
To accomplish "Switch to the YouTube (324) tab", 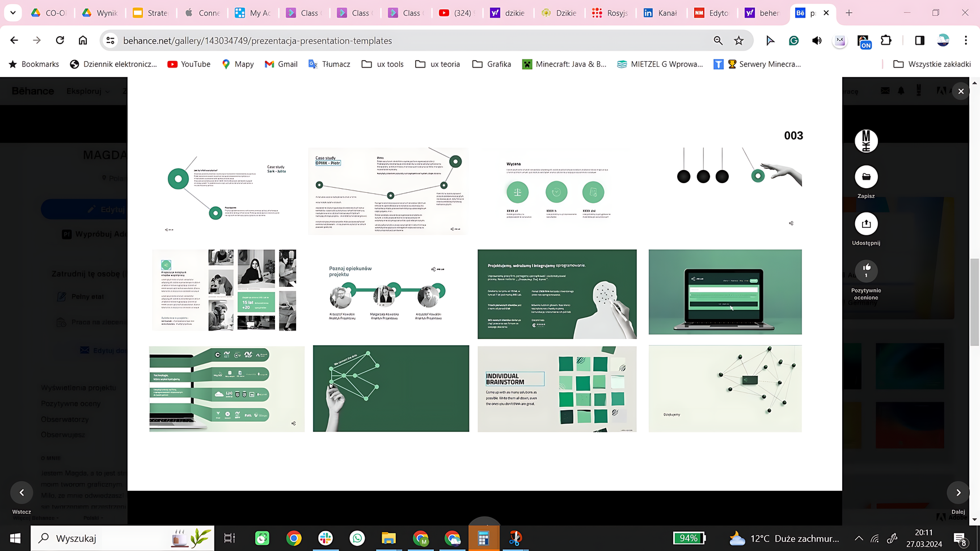I will coord(457,12).
